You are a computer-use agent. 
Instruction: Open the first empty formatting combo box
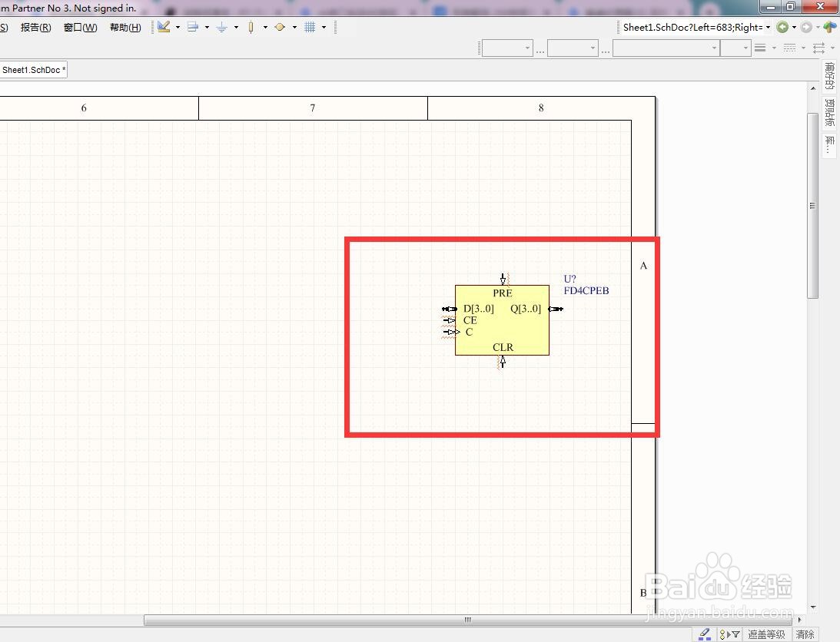pyautogui.click(x=506, y=48)
